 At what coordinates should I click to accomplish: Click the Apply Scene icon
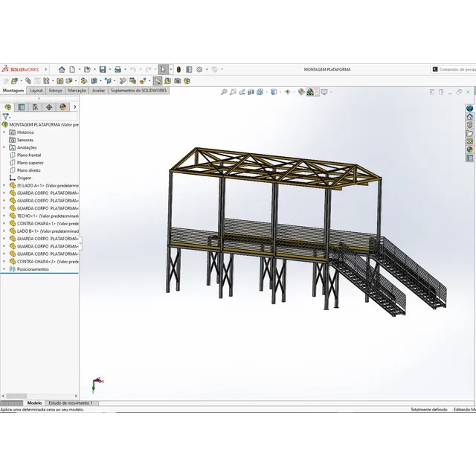(310, 92)
